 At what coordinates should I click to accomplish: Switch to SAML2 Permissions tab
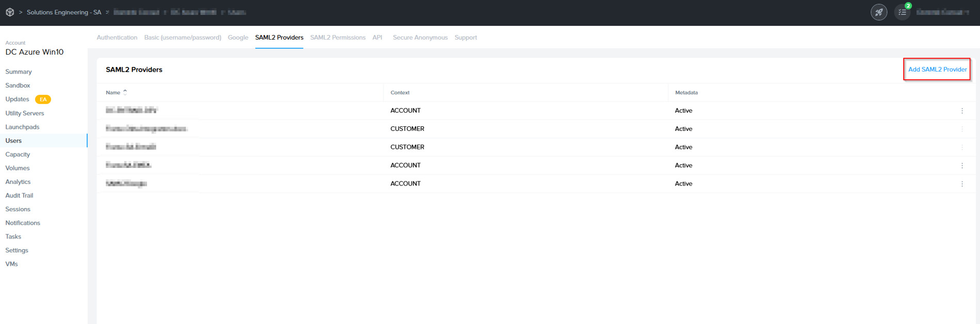338,38
